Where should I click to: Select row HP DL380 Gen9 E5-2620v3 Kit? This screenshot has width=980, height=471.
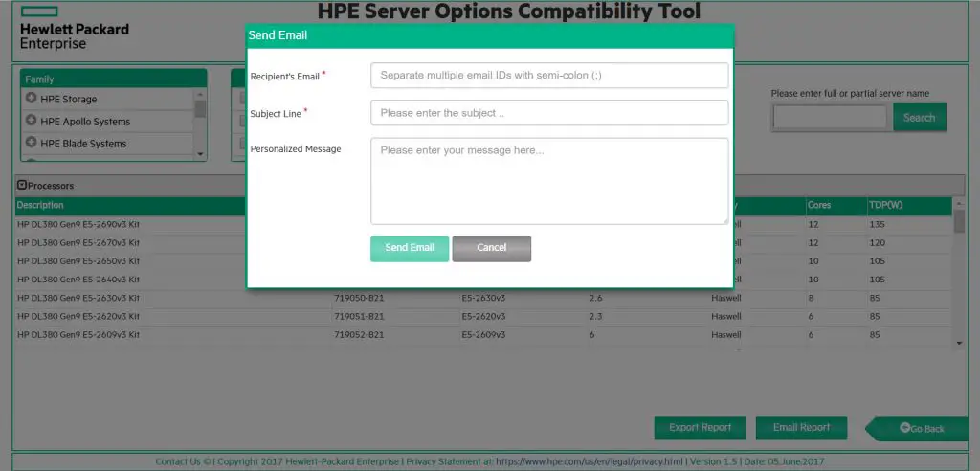click(78, 317)
